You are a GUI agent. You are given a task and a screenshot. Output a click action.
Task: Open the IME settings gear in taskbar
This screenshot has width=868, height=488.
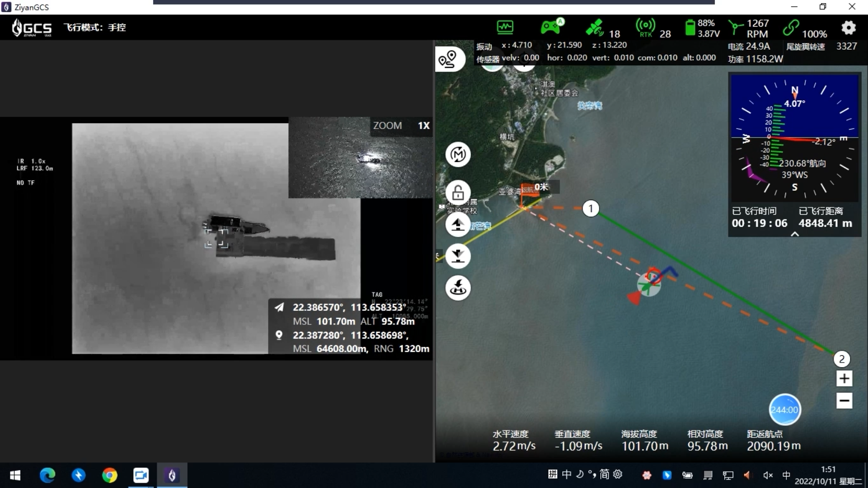coord(618,474)
